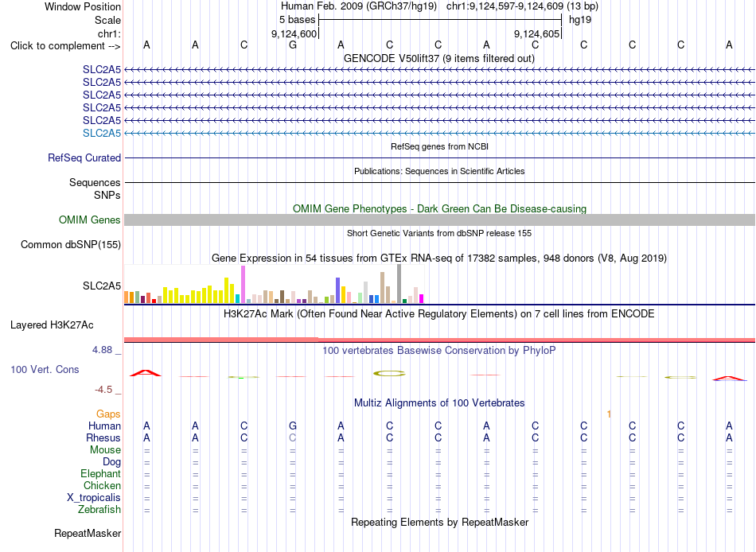Screen dimensions: 756x552
Task: Click the magenta bar ending the GTEx chart
Action: pos(422,298)
